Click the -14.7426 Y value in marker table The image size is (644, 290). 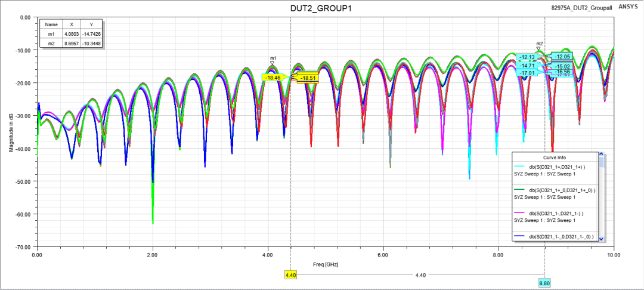(x=91, y=34)
